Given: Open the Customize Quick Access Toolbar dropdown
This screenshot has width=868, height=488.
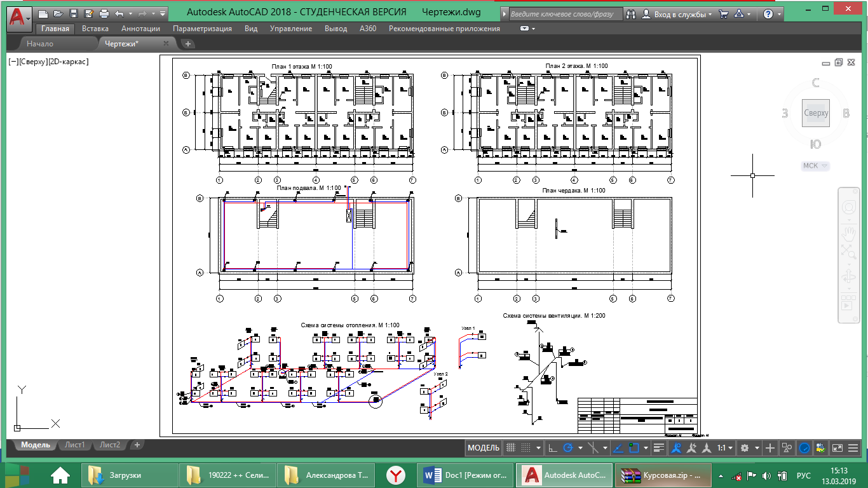Looking at the screenshot, I should point(163,13).
